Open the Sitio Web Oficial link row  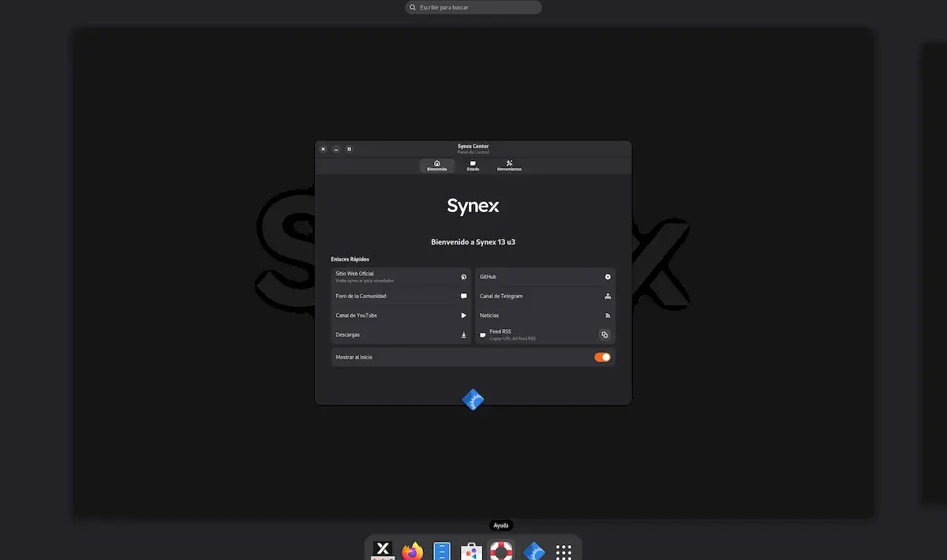[402, 277]
